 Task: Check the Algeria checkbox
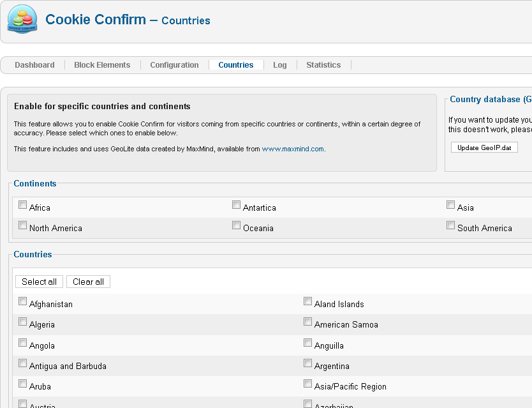pos(22,322)
